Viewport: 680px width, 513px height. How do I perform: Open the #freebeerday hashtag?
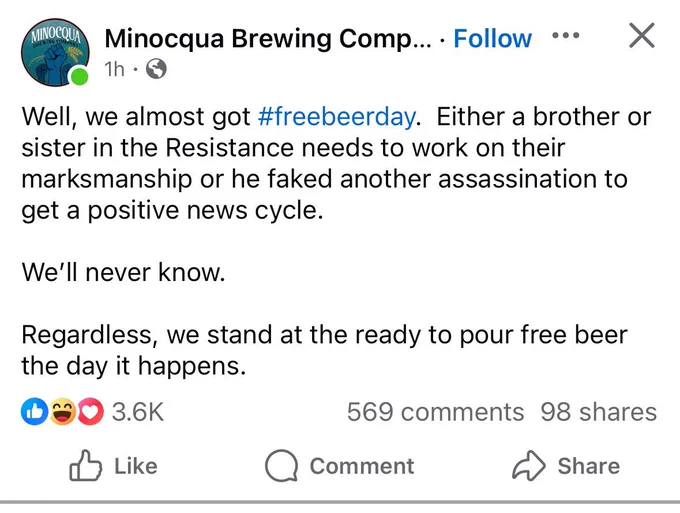click(337, 116)
